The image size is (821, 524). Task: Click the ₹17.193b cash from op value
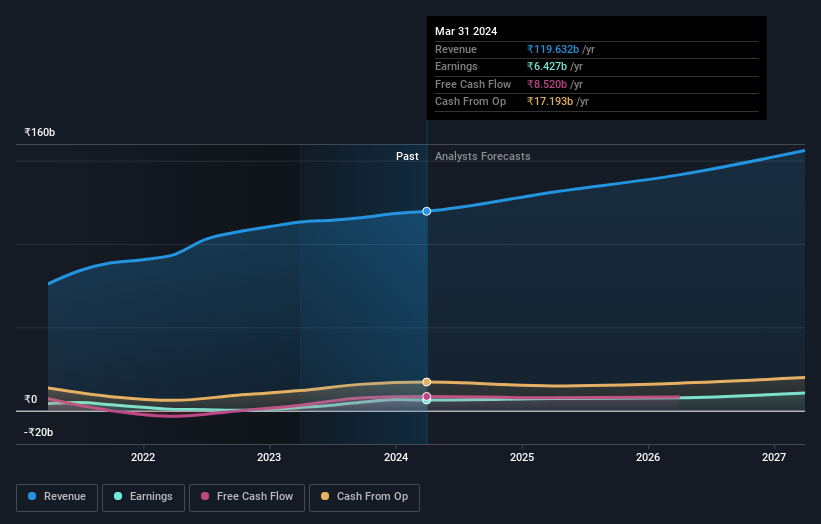tap(550, 102)
